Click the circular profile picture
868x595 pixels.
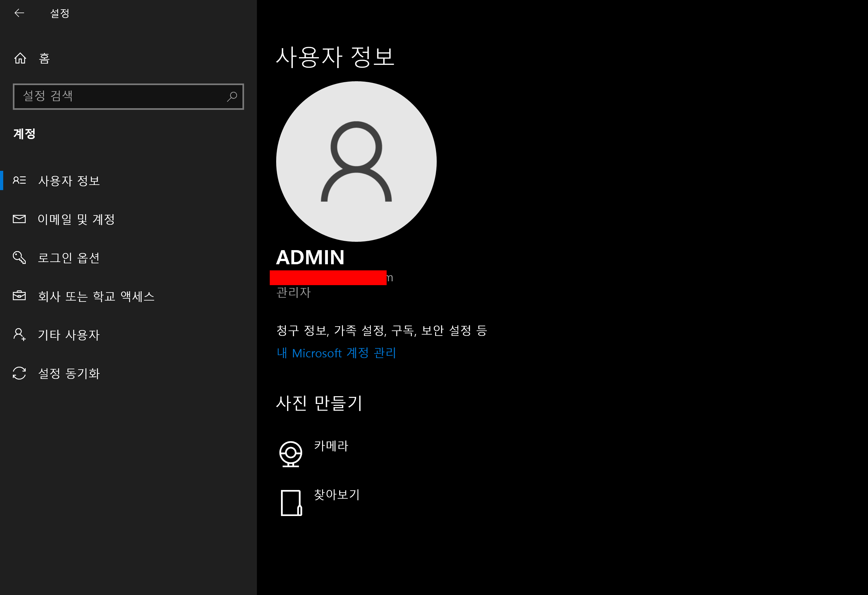coord(356,162)
